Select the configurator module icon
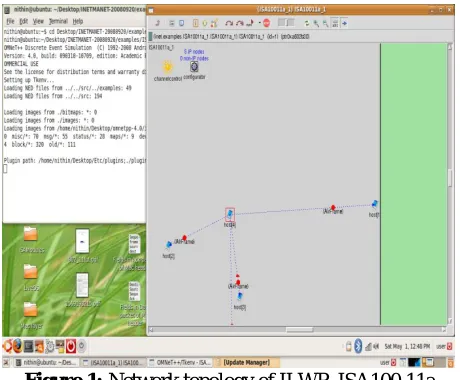 point(194,67)
